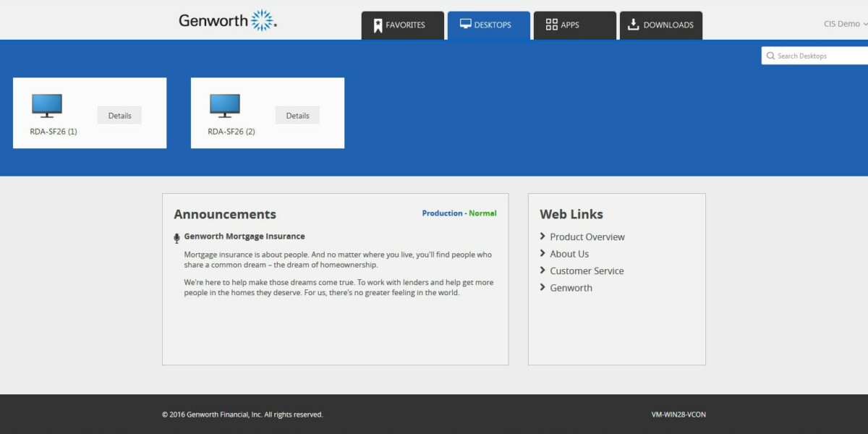The height and width of the screenshot is (434, 868).
Task: Click the VM-WIN28-VCON footer text
Action: [x=678, y=414]
